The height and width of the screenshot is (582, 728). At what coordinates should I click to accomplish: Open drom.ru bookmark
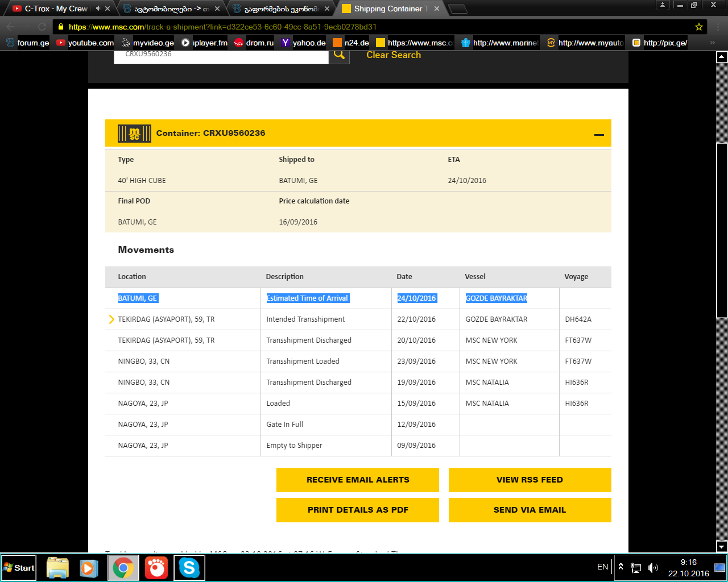pos(254,43)
